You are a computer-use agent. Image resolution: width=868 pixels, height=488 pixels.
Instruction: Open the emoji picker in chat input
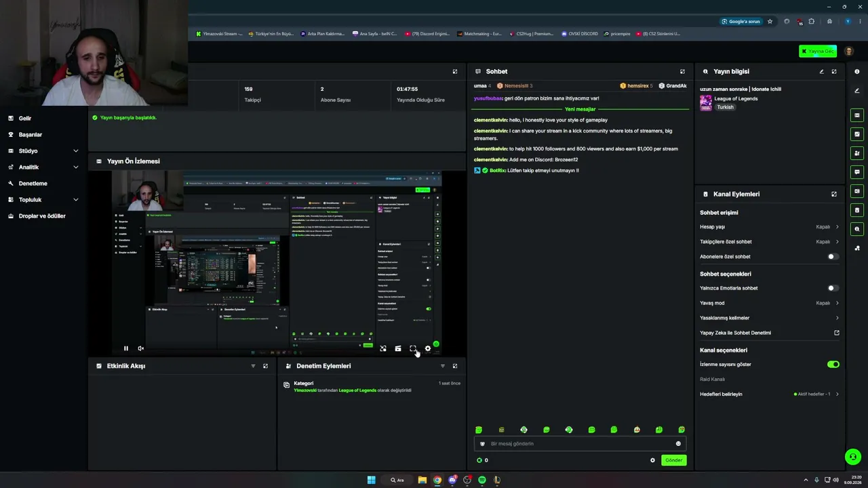coord(678,444)
